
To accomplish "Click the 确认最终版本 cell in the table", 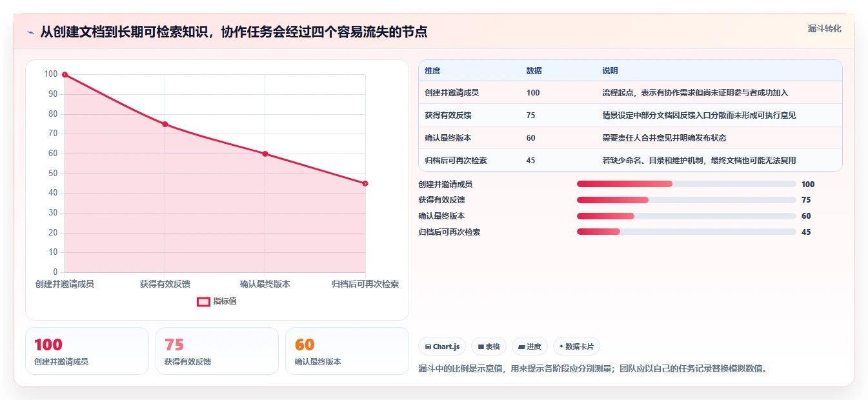I will [448, 137].
